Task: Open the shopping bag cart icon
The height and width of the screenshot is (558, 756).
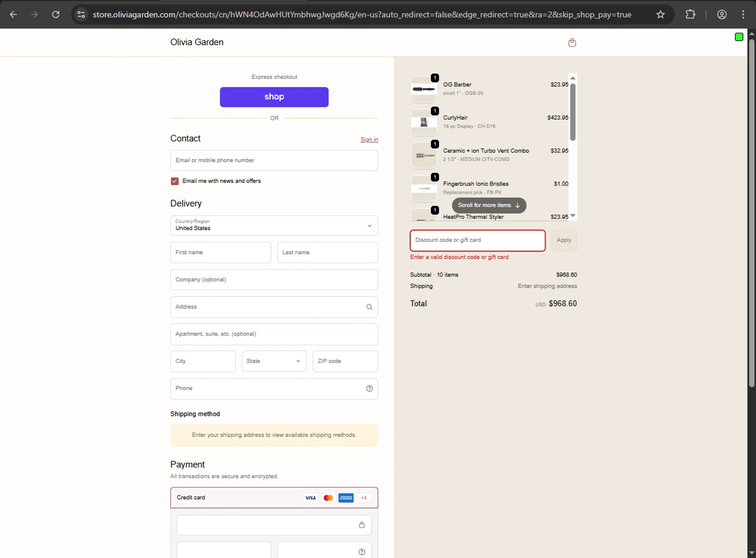Action: (x=572, y=42)
